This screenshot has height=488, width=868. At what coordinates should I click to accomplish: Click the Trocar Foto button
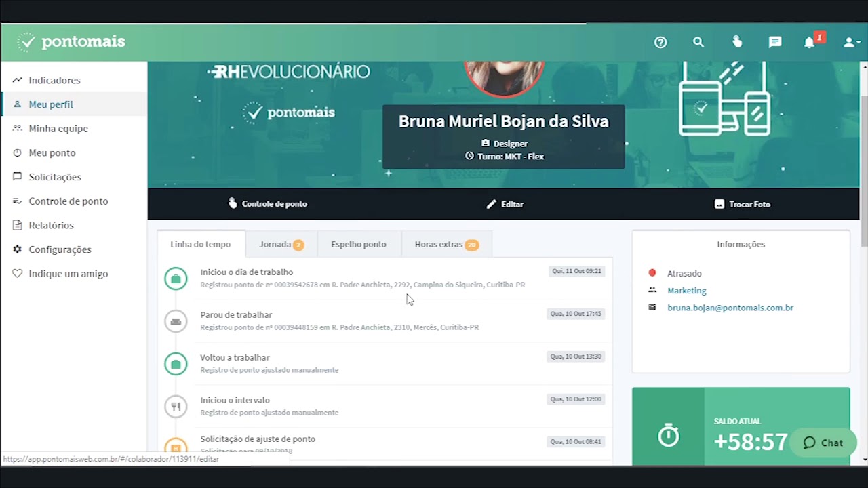point(742,204)
